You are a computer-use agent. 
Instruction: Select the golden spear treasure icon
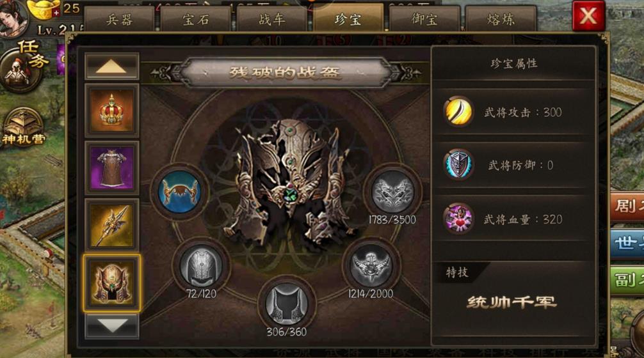112,225
